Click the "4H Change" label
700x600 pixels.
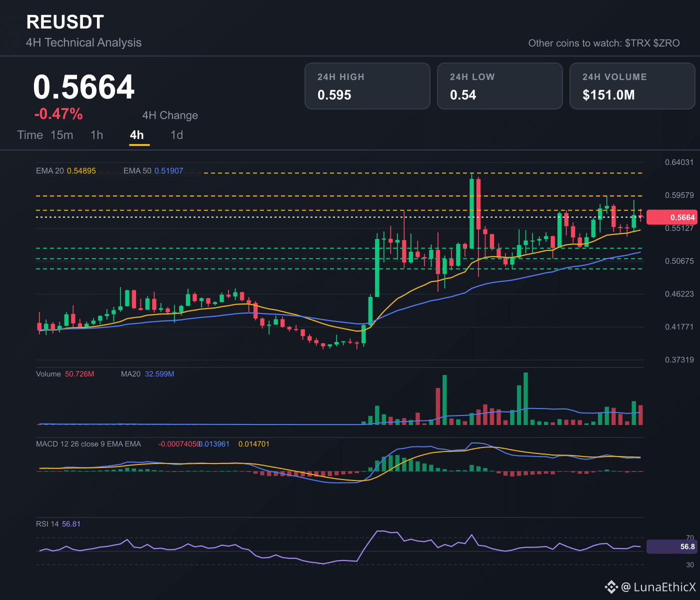(170, 115)
